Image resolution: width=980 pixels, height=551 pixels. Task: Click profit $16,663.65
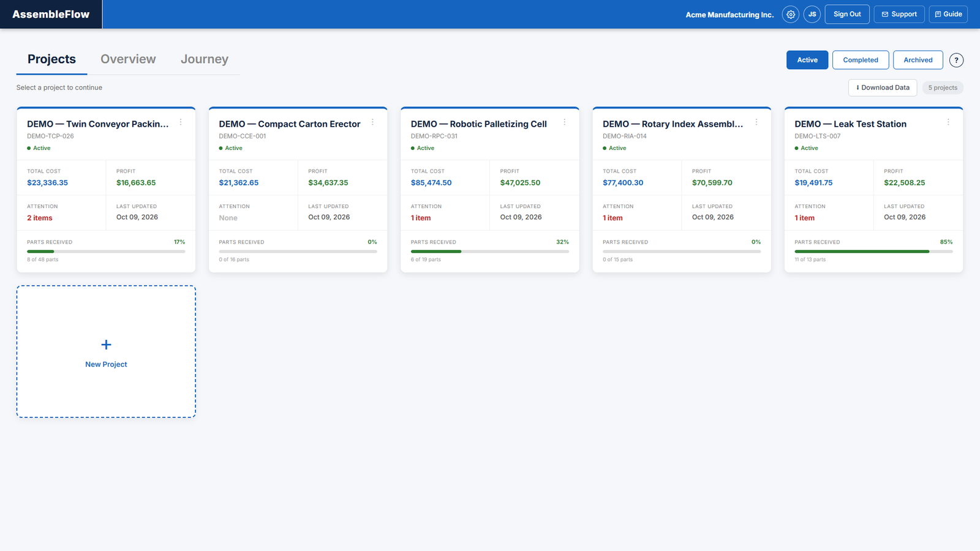coord(136,182)
